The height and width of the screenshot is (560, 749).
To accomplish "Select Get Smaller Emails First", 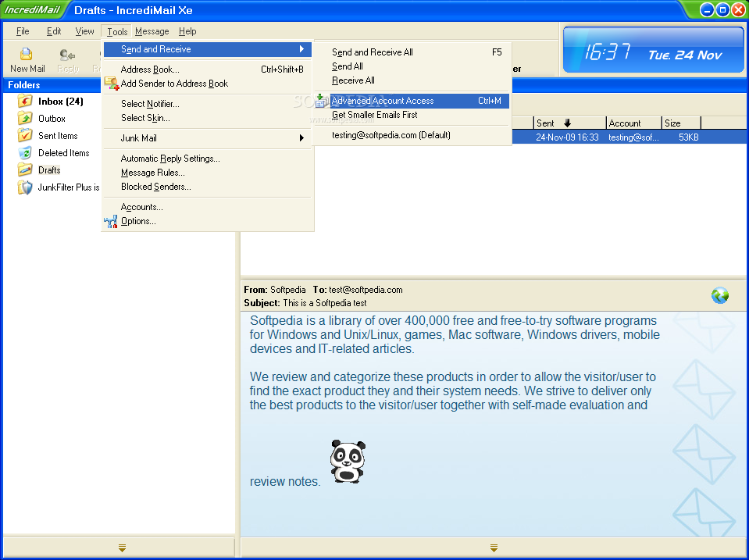I will coord(413,115).
